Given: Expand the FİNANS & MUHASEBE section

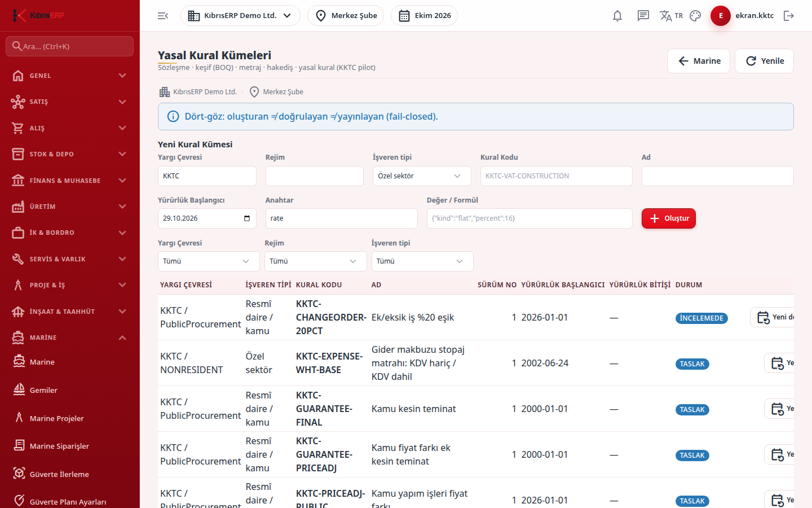Looking at the screenshot, I should pyautogui.click(x=70, y=181).
